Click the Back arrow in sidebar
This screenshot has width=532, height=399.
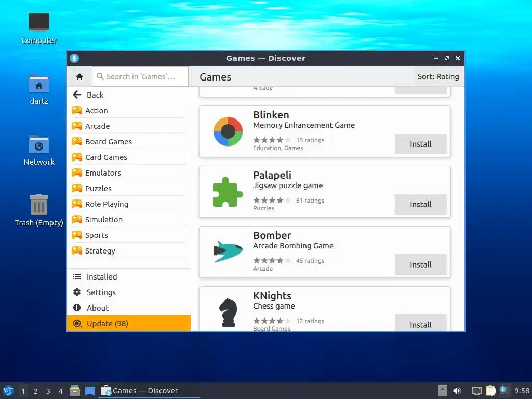77,95
